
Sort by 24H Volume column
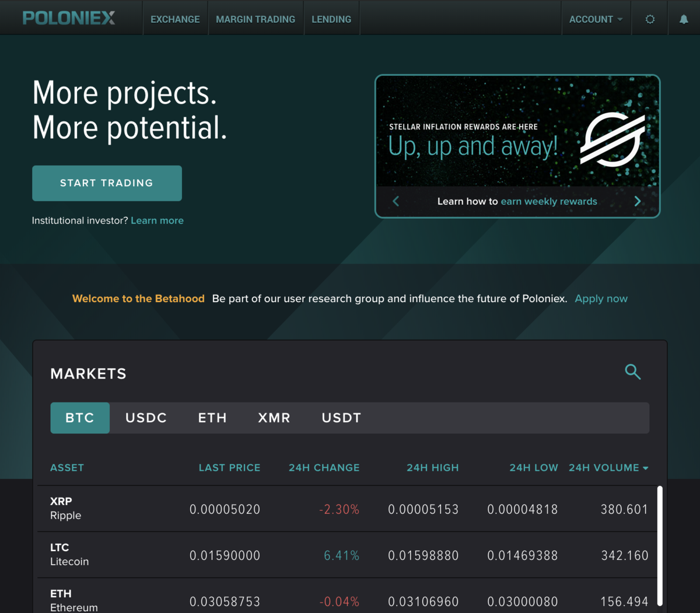click(608, 468)
